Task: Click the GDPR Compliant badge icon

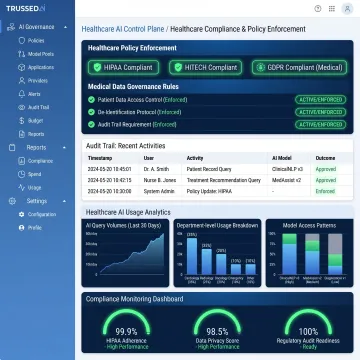Action: pyautogui.click(x=261, y=68)
